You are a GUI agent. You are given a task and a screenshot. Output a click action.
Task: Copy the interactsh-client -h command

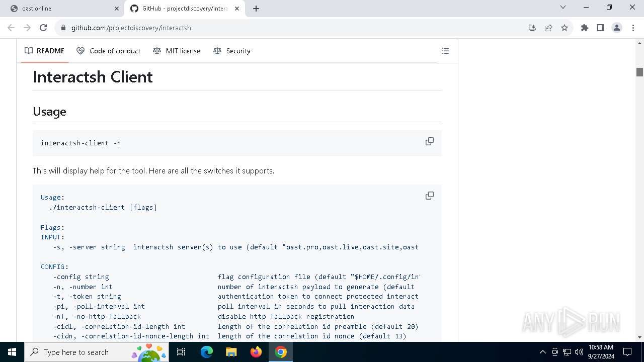(430, 141)
